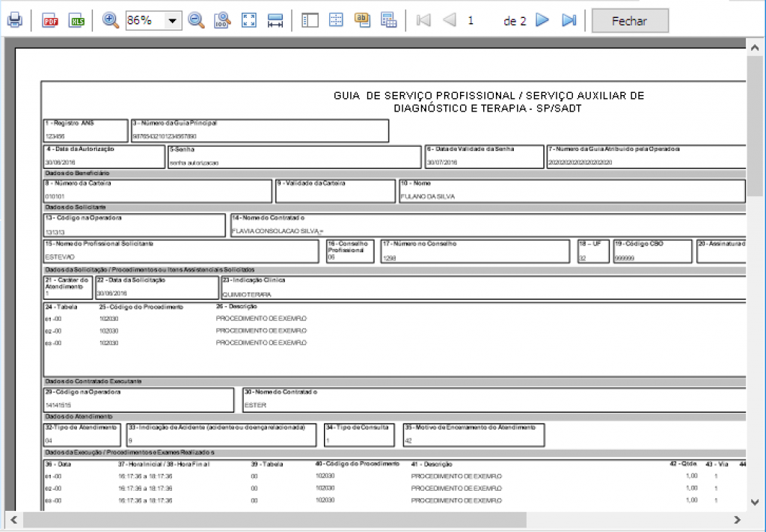
Task: Export report to PDF
Action: pos(50,21)
